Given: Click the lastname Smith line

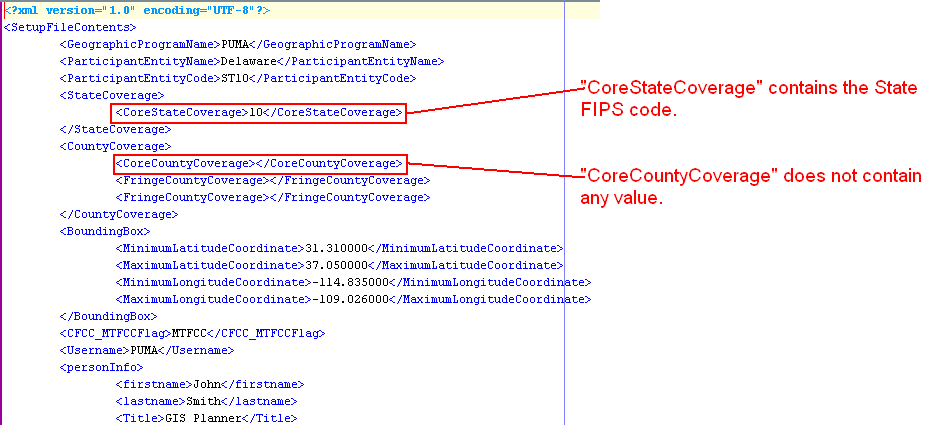Looking at the screenshot, I should pyautogui.click(x=206, y=401).
